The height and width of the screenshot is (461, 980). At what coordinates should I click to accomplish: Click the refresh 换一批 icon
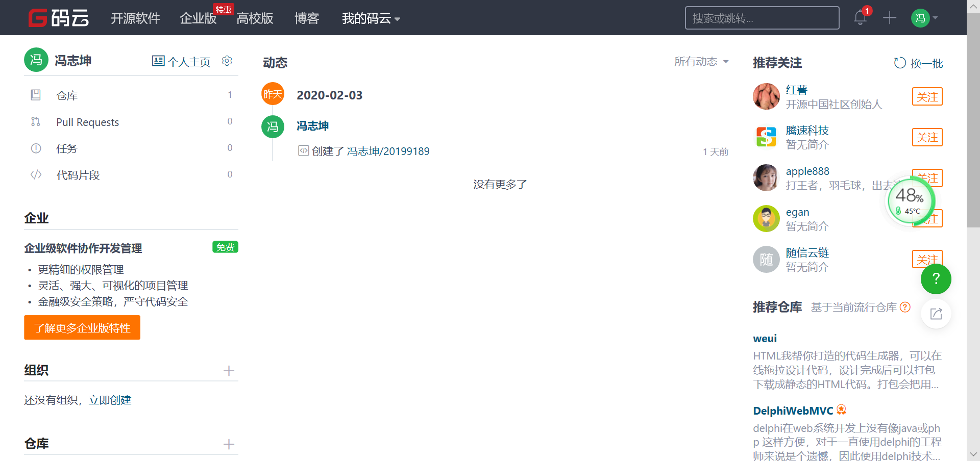[900, 63]
